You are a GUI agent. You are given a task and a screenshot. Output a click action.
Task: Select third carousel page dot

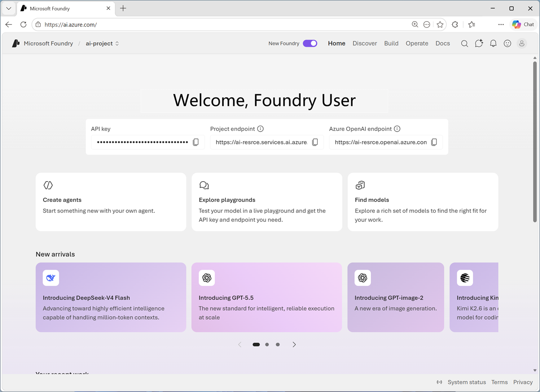pyautogui.click(x=278, y=344)
